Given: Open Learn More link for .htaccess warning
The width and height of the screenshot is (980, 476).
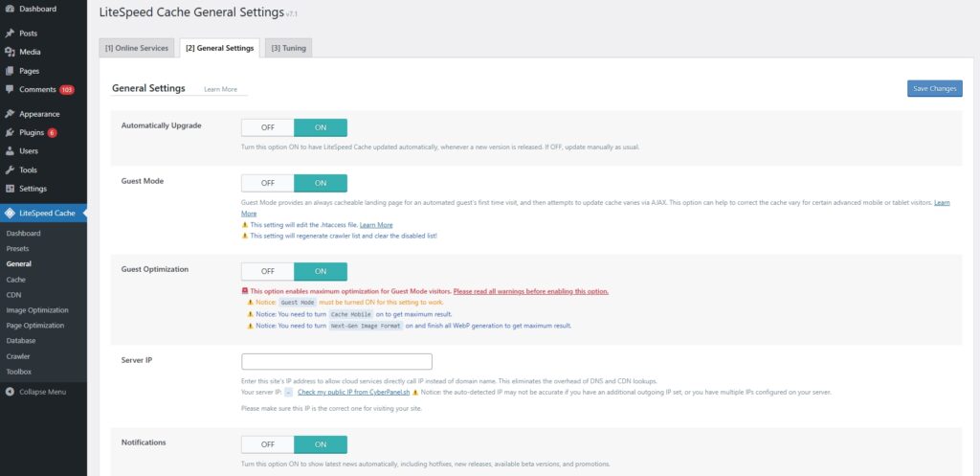Looking at the screenshot, I should pos(376,224).
